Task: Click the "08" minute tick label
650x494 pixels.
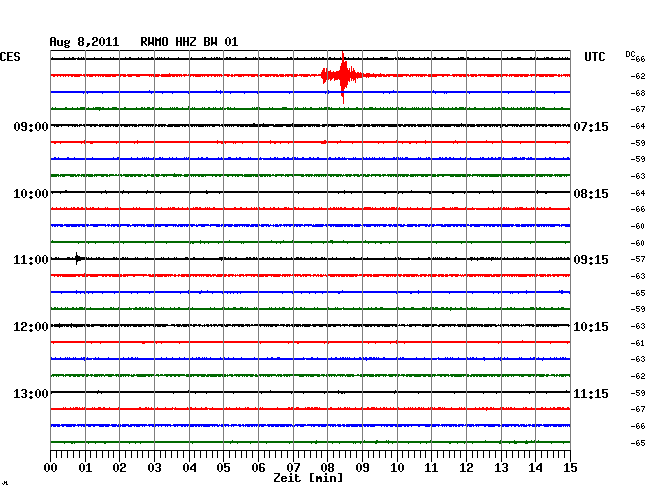Action: (x=327, y=467)
